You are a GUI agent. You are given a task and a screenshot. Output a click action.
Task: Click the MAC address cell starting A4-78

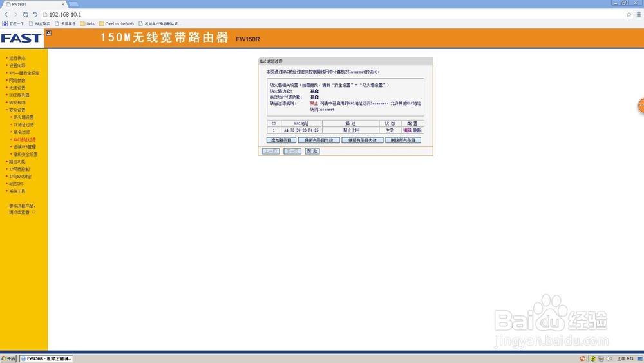[301, 130]
